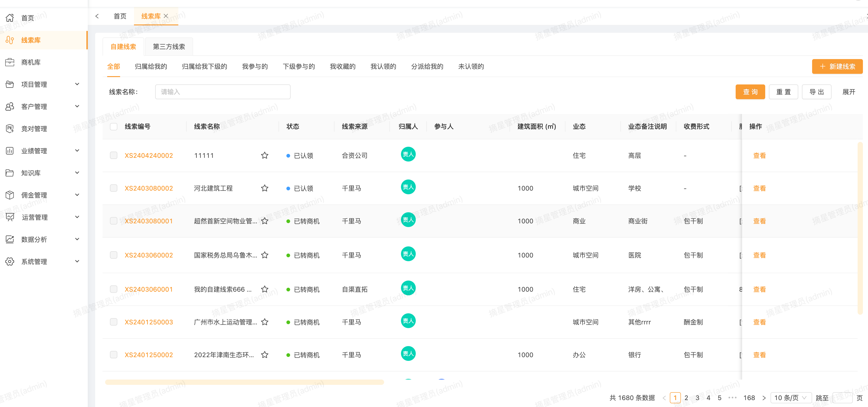
Task: Check the row XS2403060002 checkbox
Action: (114, 255)
